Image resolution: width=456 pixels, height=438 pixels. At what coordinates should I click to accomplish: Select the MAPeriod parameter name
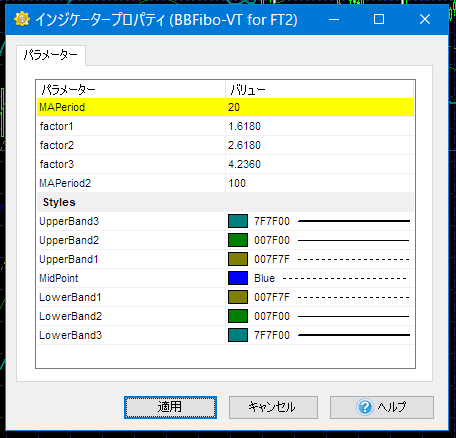[62, 107]
